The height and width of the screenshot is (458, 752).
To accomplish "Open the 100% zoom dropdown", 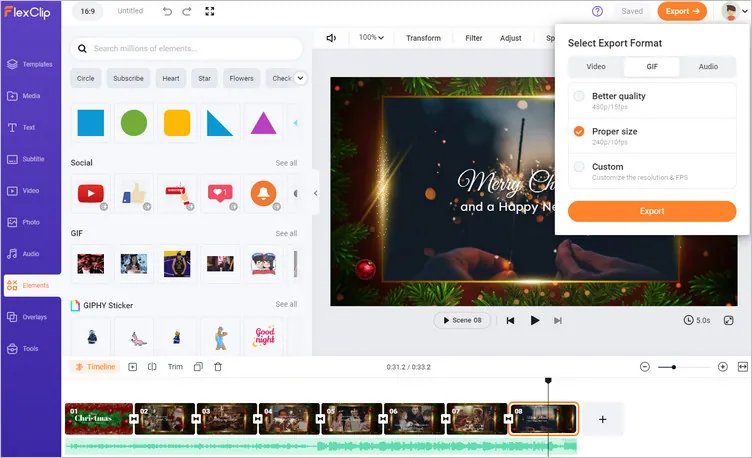I will (371, 37).
